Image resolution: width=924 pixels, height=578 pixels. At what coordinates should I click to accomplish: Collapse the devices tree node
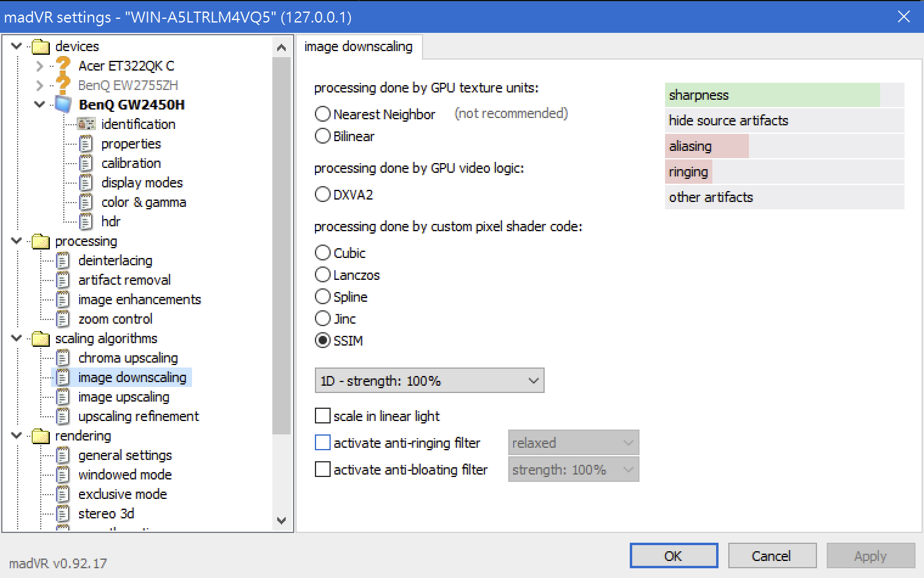[16, 46]
